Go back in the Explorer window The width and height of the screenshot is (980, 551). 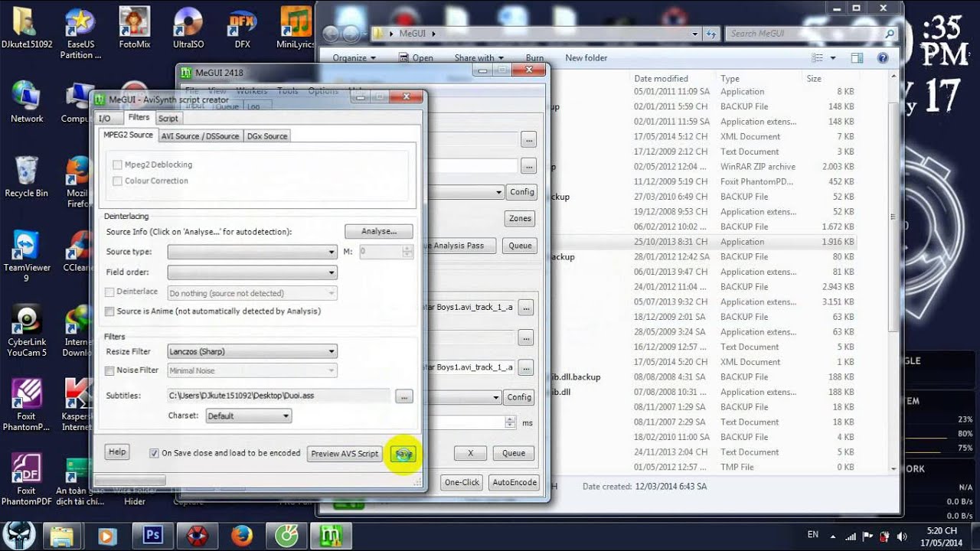[331, 34]
